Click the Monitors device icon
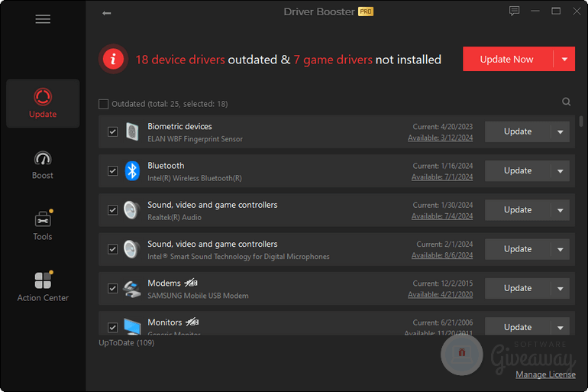588x392 pixels. (x=132, y=326)
